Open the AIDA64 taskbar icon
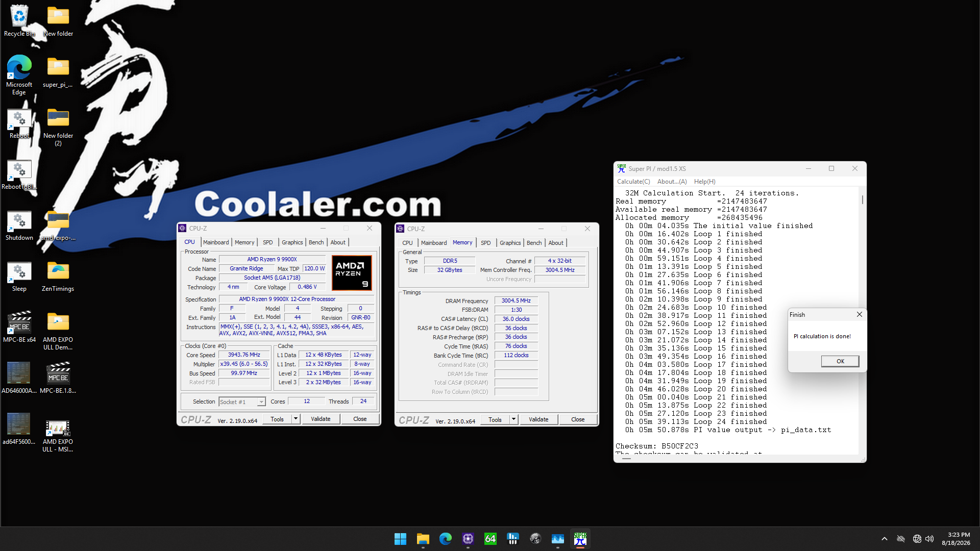Screen dimensions: 980x551 coord(490,539)
